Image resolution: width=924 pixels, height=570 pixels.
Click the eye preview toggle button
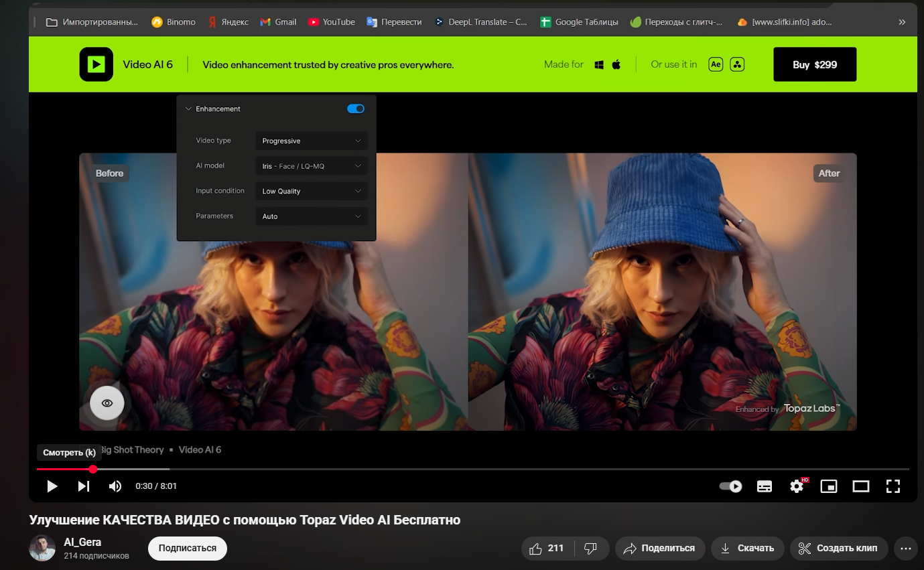click(x=107, y=403)
